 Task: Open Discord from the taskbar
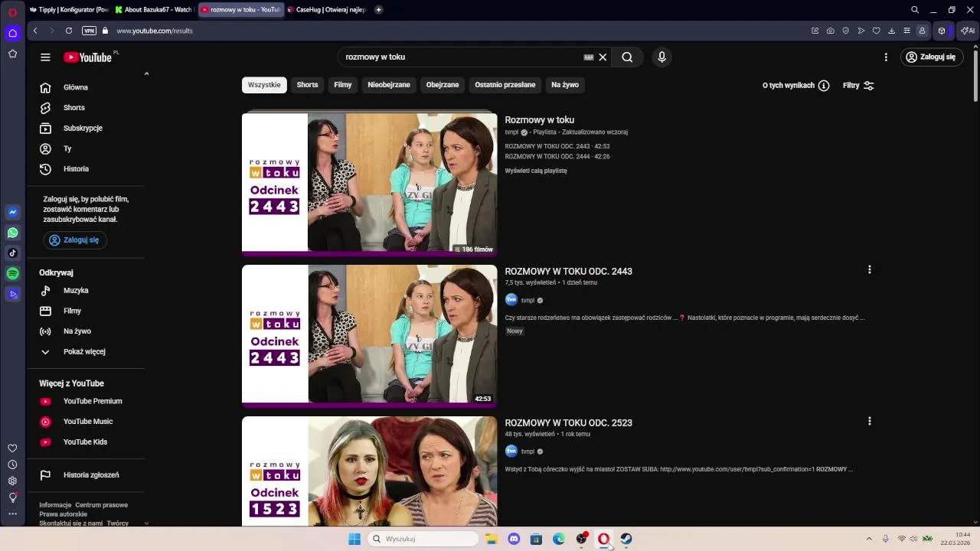click(514, 540)
